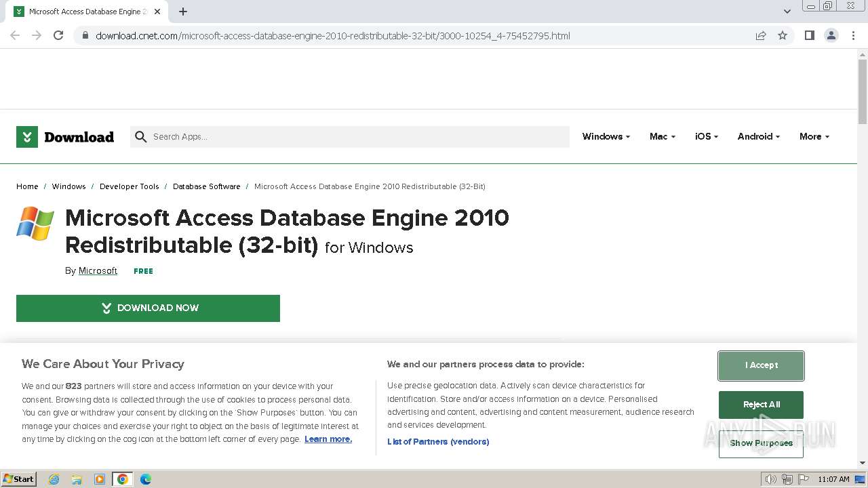Reload the page with the refresh icon
The width and height of the screenshot is (868, 488).
click(x=58, y=35)
